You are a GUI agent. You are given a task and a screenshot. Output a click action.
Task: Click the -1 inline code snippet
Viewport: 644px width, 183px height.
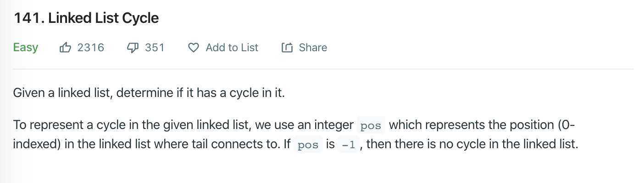[348, 145]
